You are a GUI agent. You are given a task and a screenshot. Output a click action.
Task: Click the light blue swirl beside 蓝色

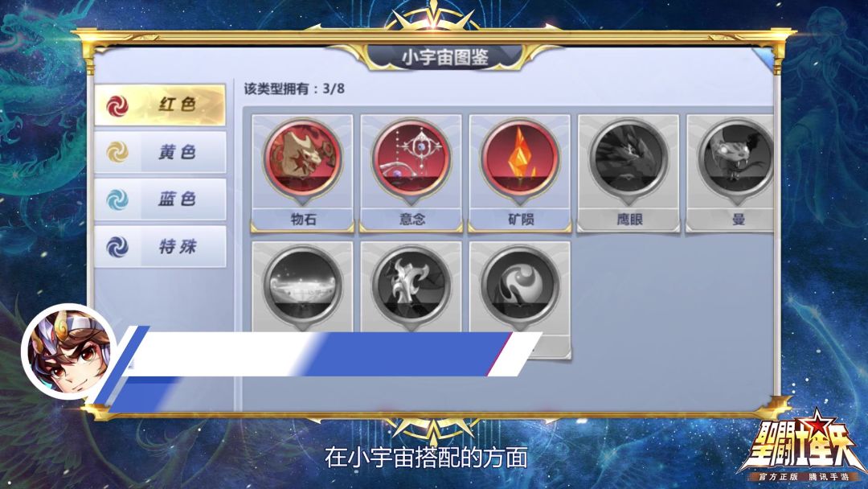click(117, 199)
